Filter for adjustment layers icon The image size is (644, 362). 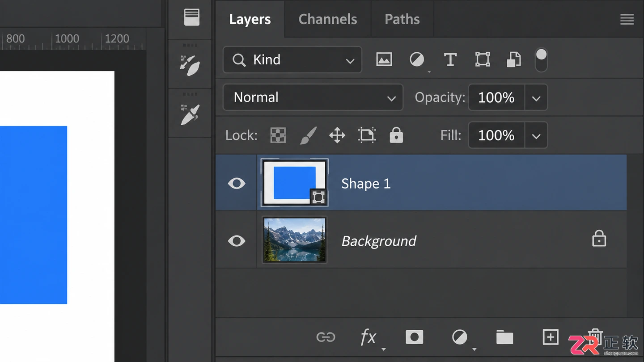[417, 59]
